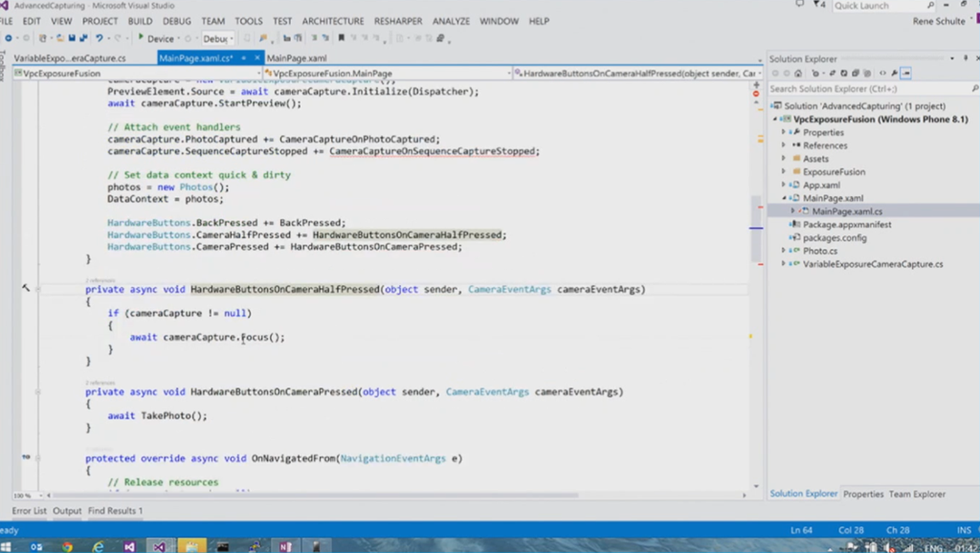Open the Output tab
Screen dimensions: 980x553
click(67, 511)
